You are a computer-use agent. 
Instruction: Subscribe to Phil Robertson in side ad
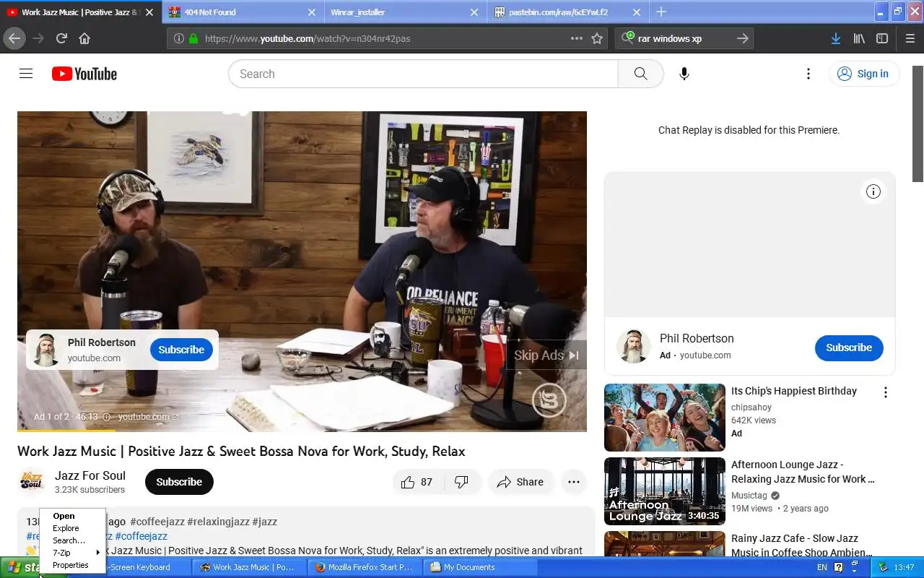pos(849,348)
